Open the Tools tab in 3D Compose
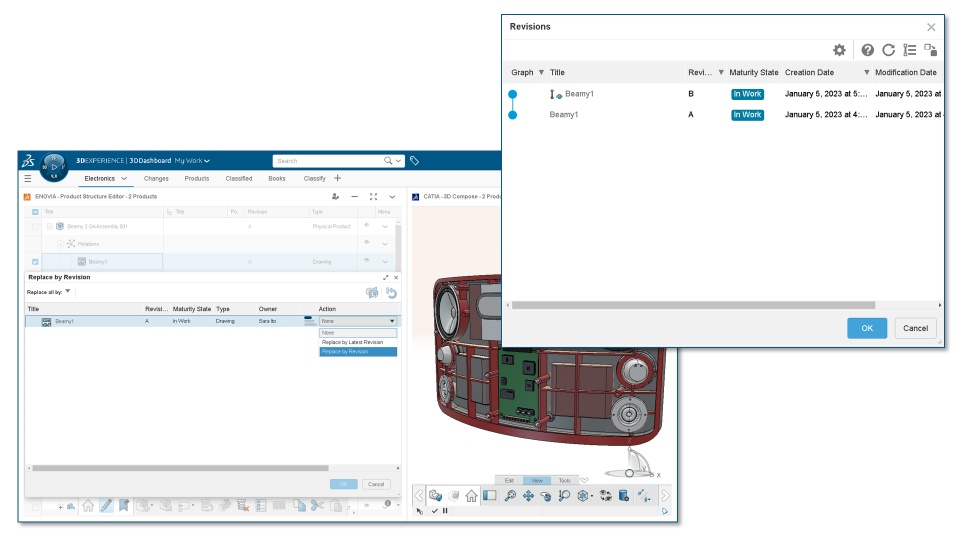Viewport: 960px width, 540px height. 564,481
